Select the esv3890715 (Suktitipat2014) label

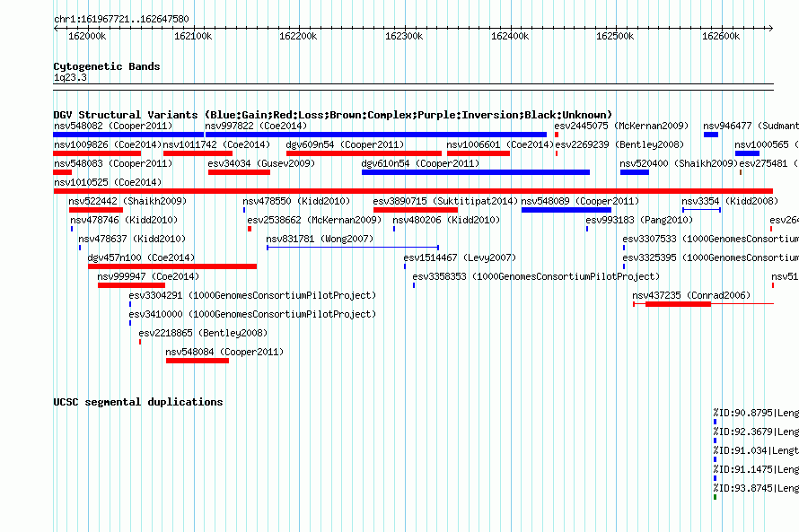click(445, 201)
